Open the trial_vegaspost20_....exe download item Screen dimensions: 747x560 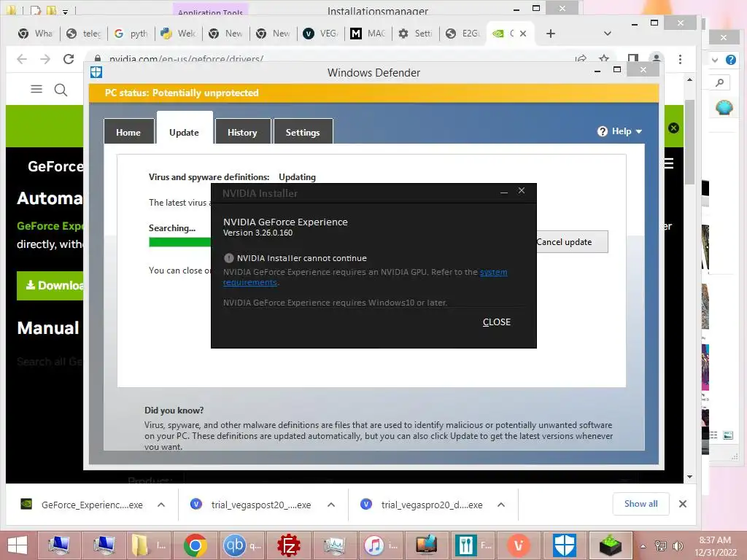click(251, 505)
